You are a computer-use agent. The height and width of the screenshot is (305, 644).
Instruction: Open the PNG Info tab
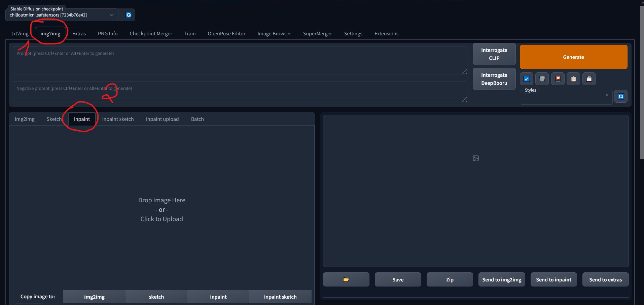point(108,34)
